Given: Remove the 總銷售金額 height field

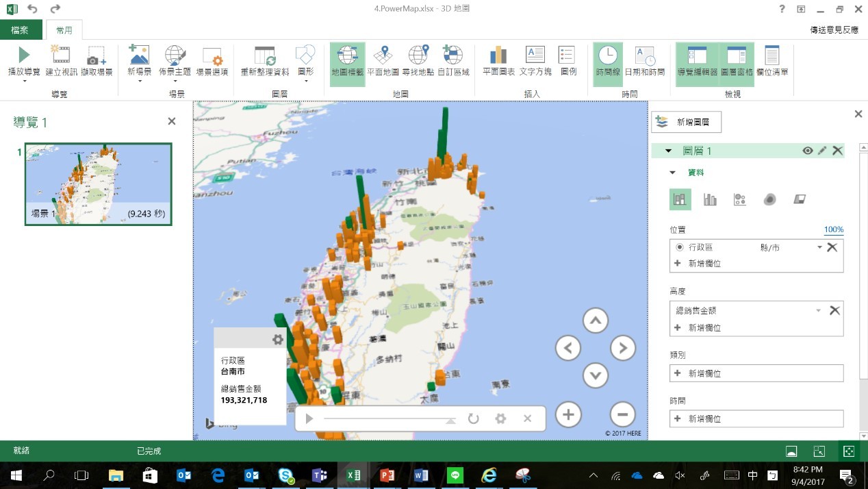Looking at the screenshot, I should tap(834, 310).
